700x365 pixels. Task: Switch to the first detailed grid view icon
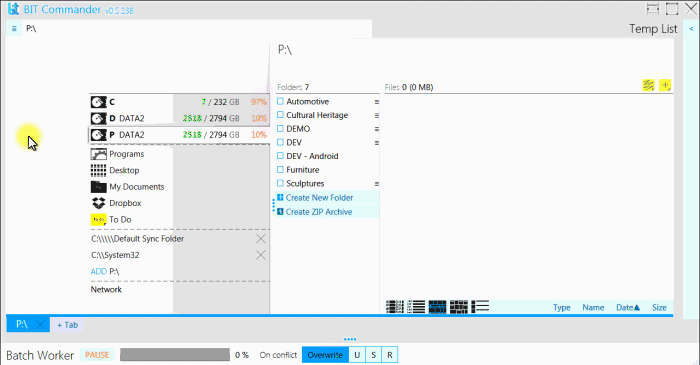(x=395, y=307)
